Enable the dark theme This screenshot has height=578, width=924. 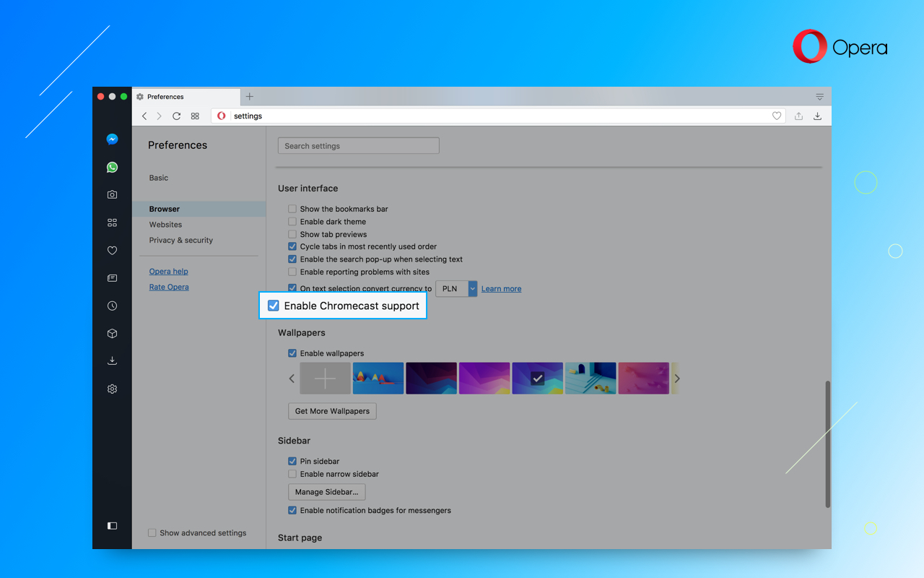coord(292,221)
